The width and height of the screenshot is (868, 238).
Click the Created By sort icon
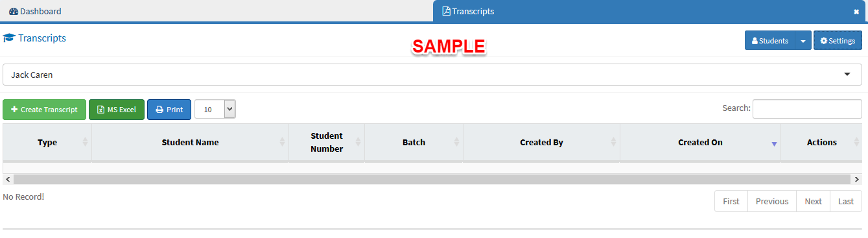pos(613,142)
